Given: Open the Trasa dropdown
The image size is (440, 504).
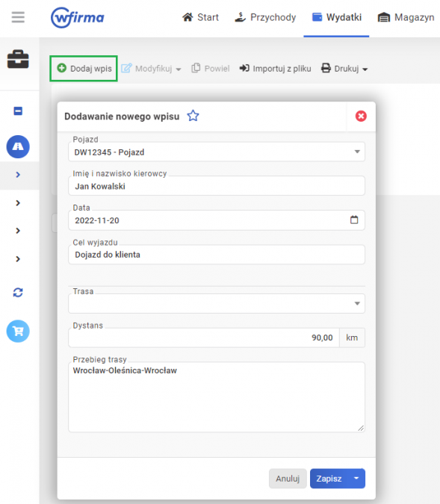Looking at the screenshot, I should (217, 303).
